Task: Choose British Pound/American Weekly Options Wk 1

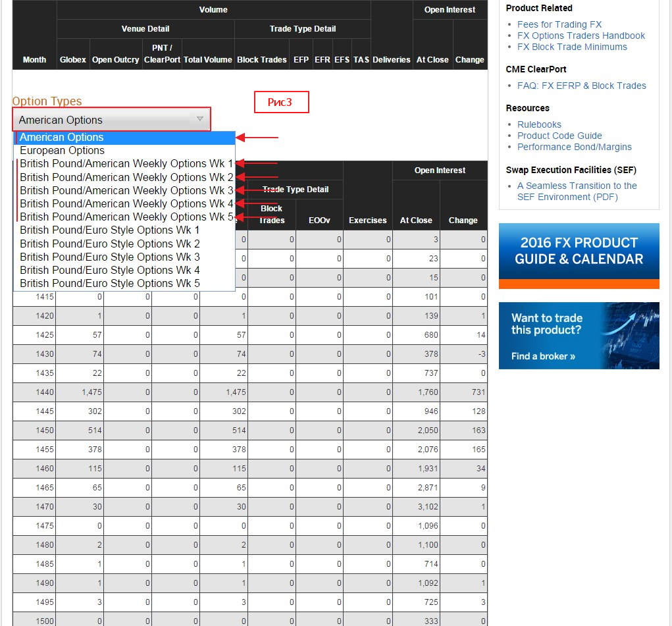Action: tap(124, 164)
